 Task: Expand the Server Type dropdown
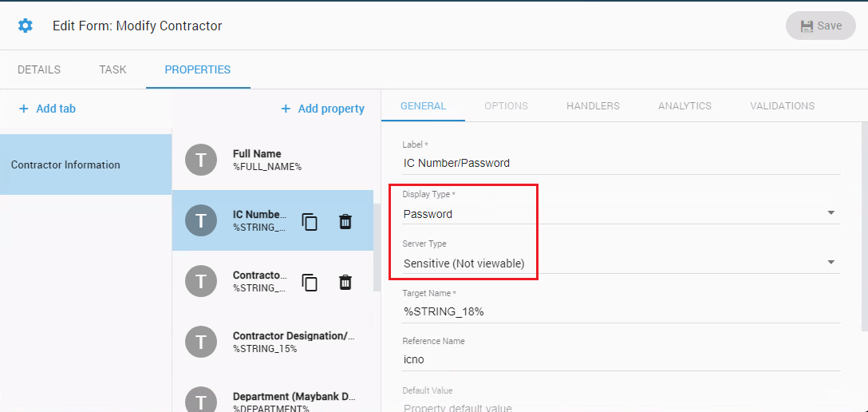[x=831, y=263]
